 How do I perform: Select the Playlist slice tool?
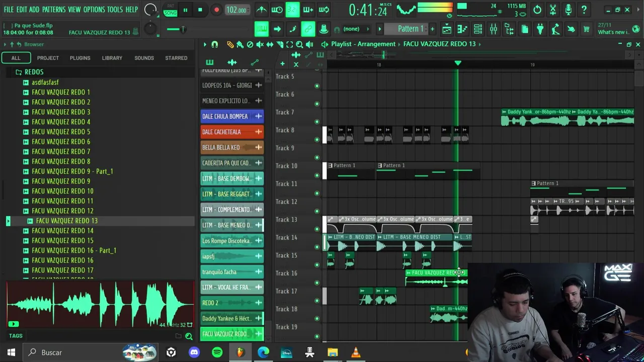coord(280,44)
